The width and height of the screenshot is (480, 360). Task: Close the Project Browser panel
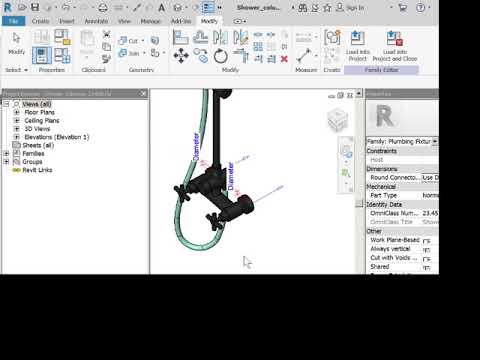click(x=143, y=94)
